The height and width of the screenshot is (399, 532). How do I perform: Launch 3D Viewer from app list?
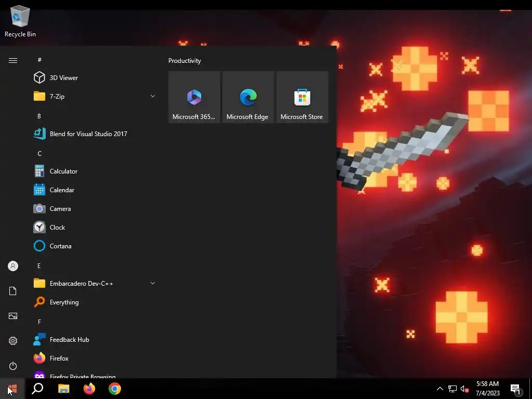pos(94,78)
